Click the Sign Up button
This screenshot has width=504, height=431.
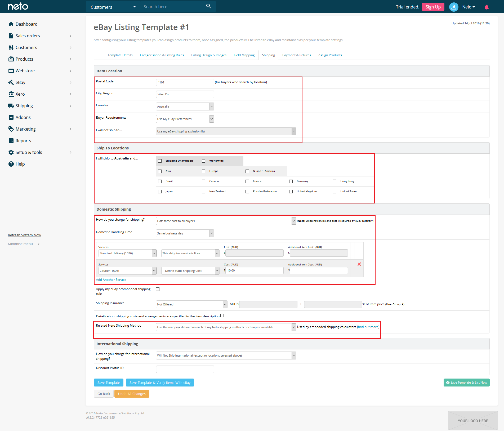point(433,7)
